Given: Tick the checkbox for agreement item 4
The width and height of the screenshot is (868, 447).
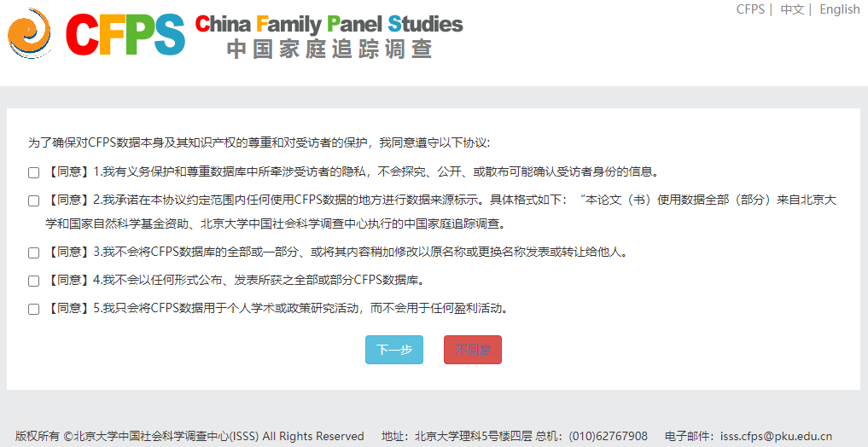Looking at the screenshot, I should click(x=34, y=281).
